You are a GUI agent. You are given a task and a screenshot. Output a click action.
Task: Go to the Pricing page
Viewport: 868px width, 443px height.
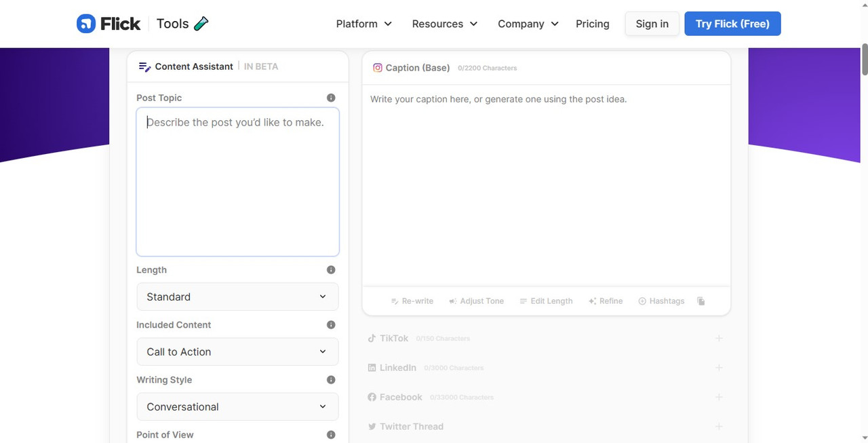[x=593, y=24]
